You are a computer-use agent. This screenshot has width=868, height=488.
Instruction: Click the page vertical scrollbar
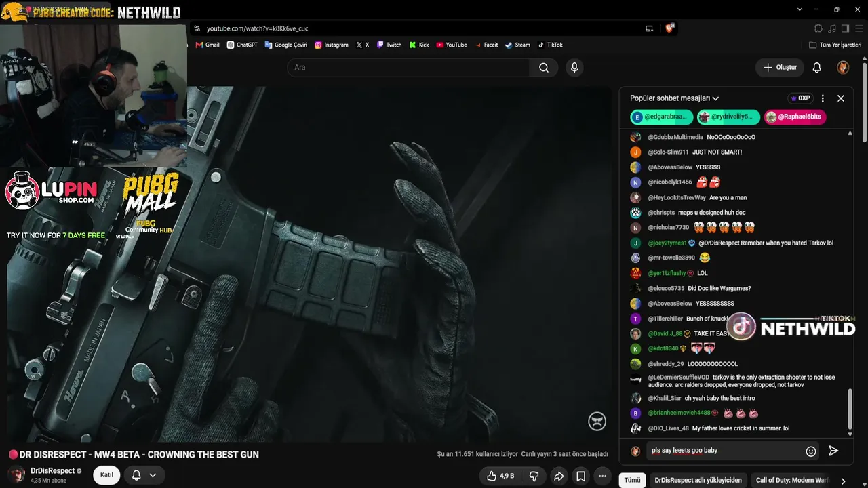[865, 102]
